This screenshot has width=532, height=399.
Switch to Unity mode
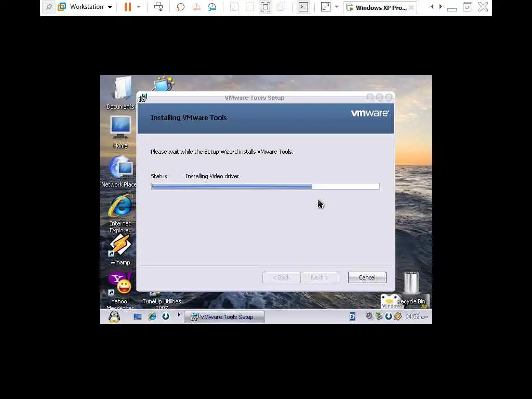click(x=281, y=7)
